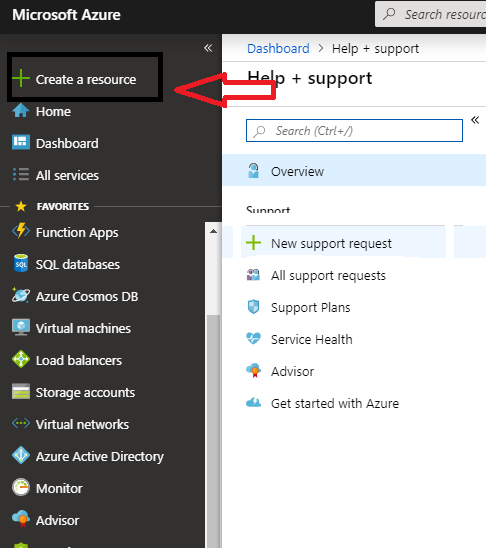This screenshot has height=548, width=486.
Task: Click the Load balancers label
Action: (79, 360)
